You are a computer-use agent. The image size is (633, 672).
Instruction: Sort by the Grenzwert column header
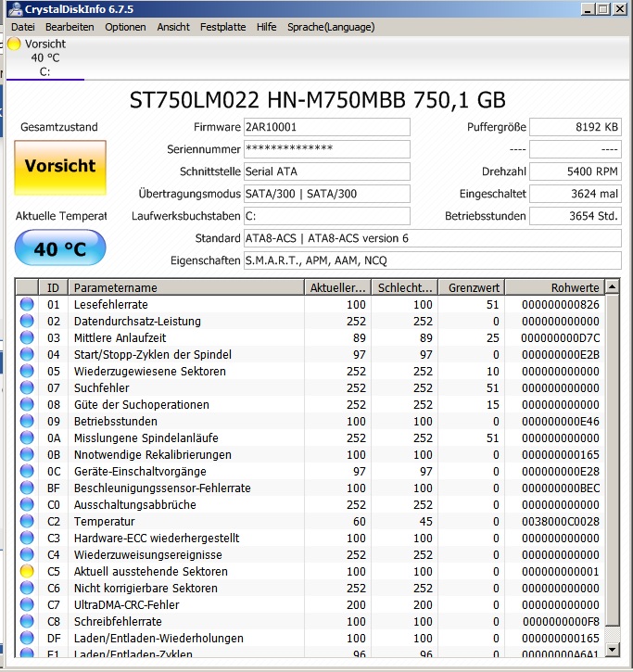pyautogui.click(x=472, y=287)
